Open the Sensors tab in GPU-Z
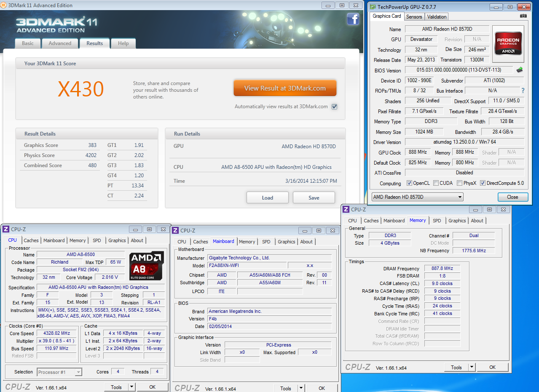The width and height of the screenshot is (539, 392). tap(414, 17)
